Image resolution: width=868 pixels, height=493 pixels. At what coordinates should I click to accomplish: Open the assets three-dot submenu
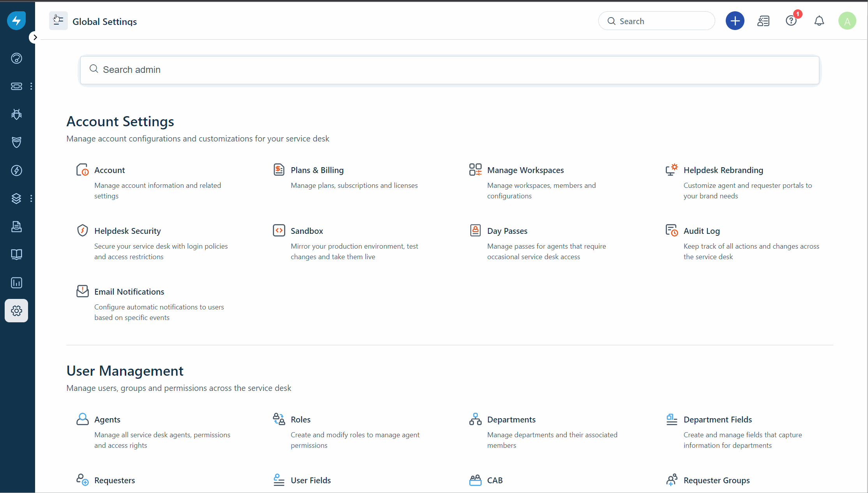[31, 198]
